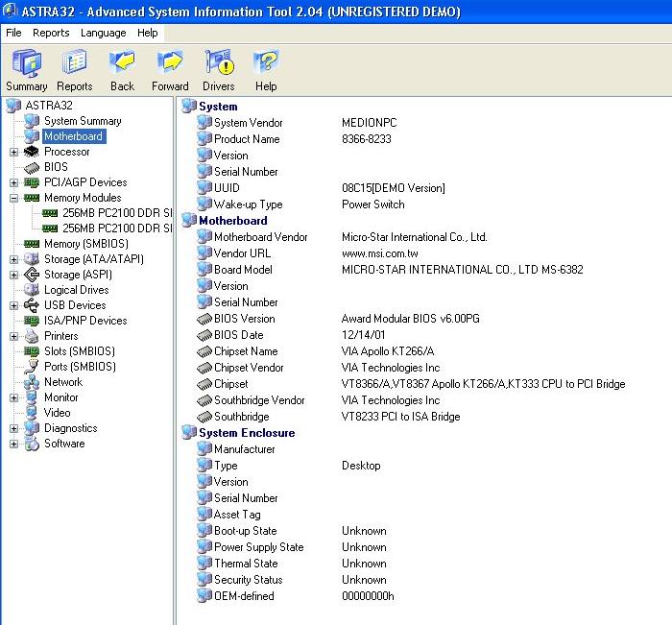Click the System section header icon
The height and width of the screenshot is (625, 672).
189,107
